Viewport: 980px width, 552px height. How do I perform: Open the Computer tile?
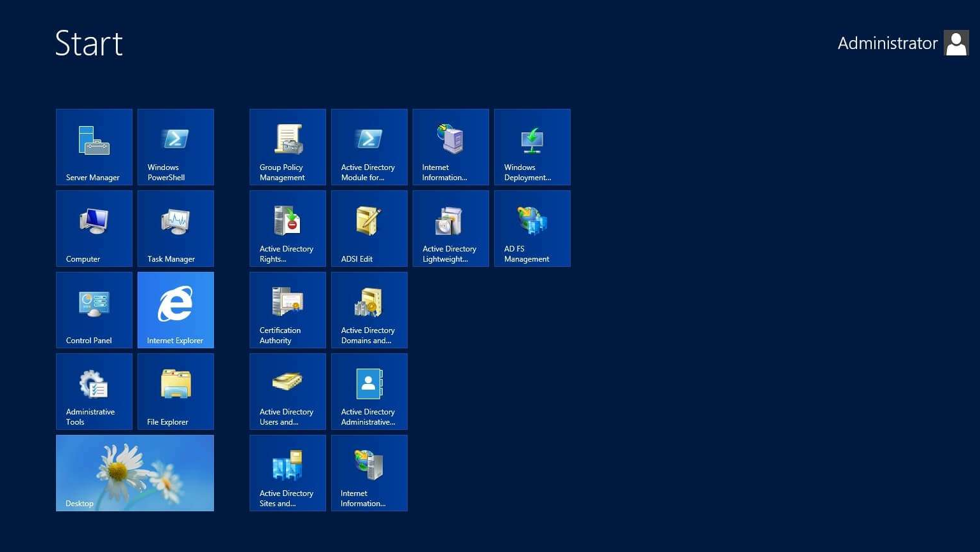click(x=94, y=229)
